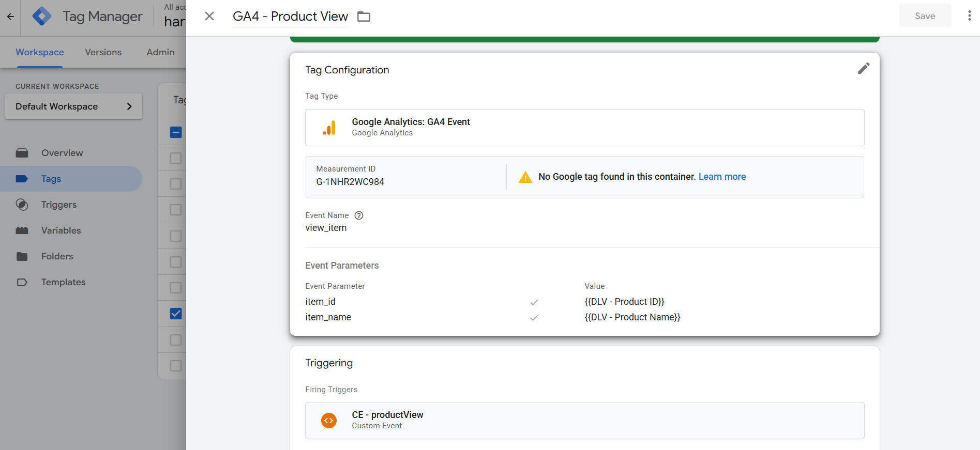The height and width of the screenshot is (450, 980).
Task: Switch to the Versions tab
Action: [x=103, y=52]
